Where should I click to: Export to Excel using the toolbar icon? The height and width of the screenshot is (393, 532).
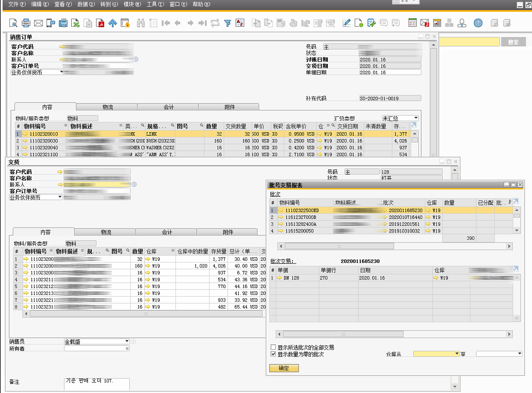click(x=76, y=23)
